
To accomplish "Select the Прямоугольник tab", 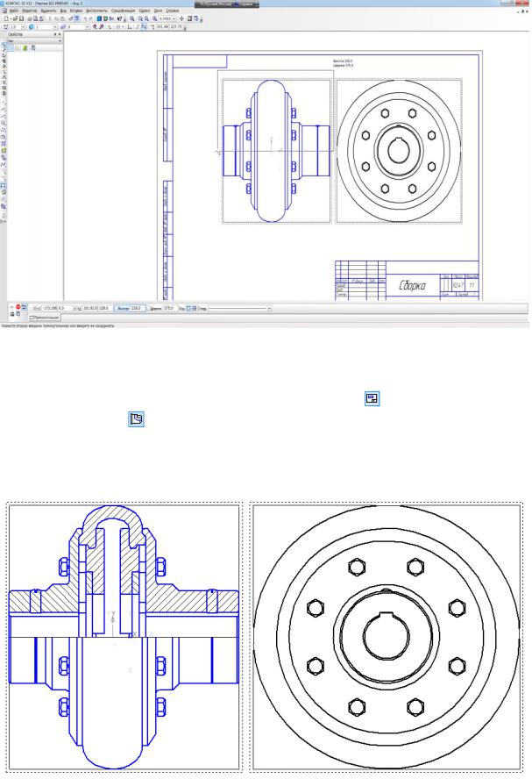I will click(44, 317).
